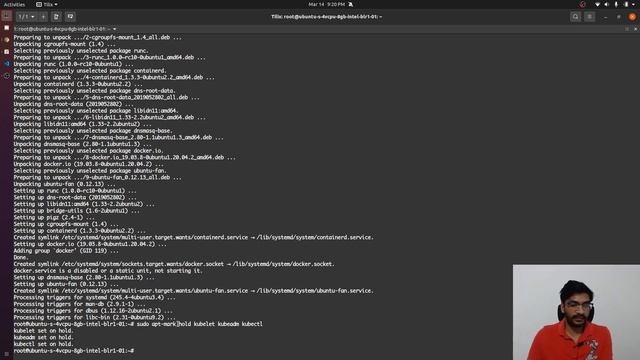Click the 'kubectl set on hold.' line
640x360 pixels.
click(44, 344)
